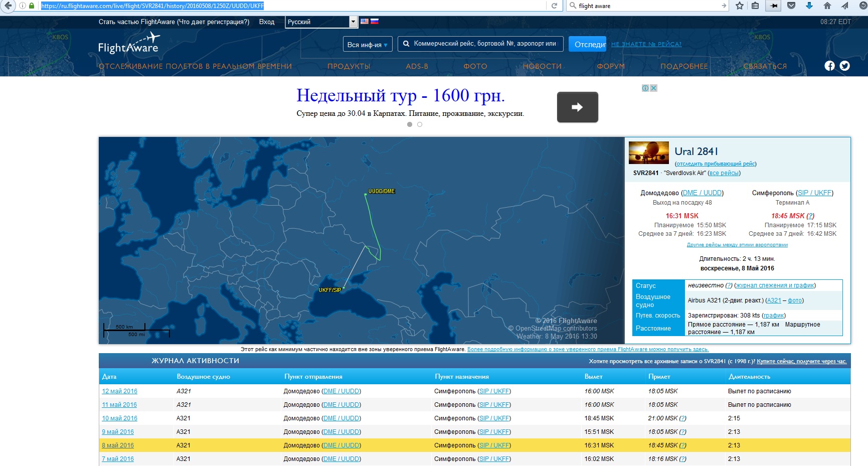Open the НОВОСТИ menu item
This screenshot has width=868, height=466.
pyautogui.click(x=542, y=66)
